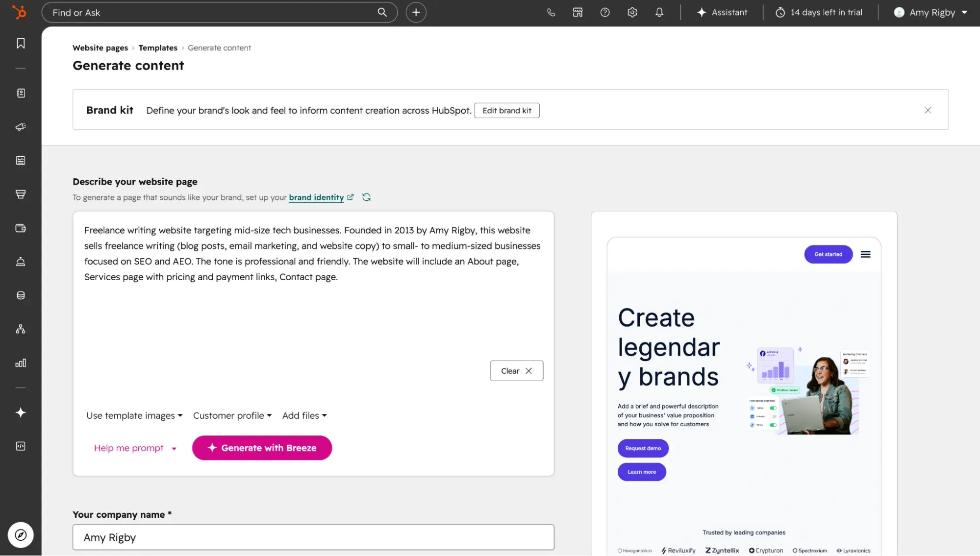Click hamburger menu icon in template preview
Viewport: 980px width, 556px height.
click(x=865, y=255)
